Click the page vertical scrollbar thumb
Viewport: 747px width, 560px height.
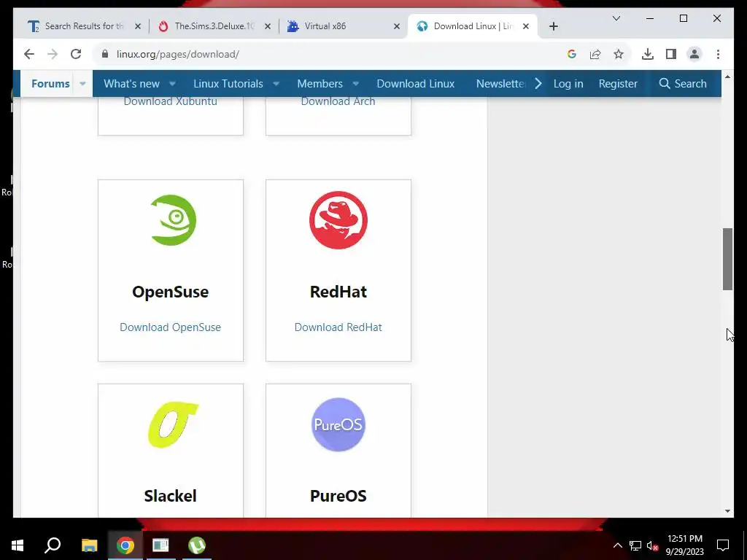727,259
